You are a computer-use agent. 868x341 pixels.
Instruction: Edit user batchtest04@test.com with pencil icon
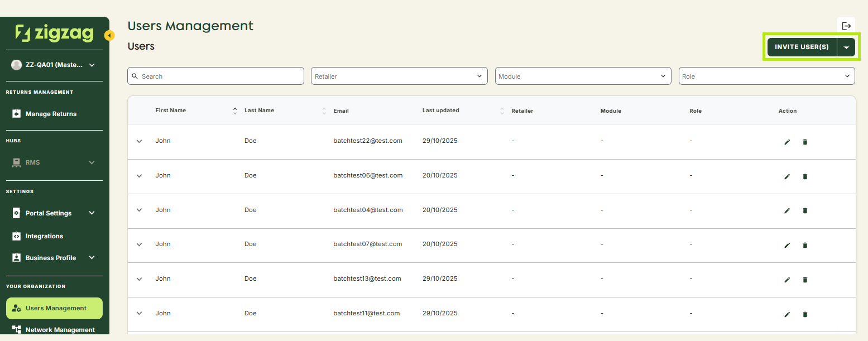click(787, 210)
